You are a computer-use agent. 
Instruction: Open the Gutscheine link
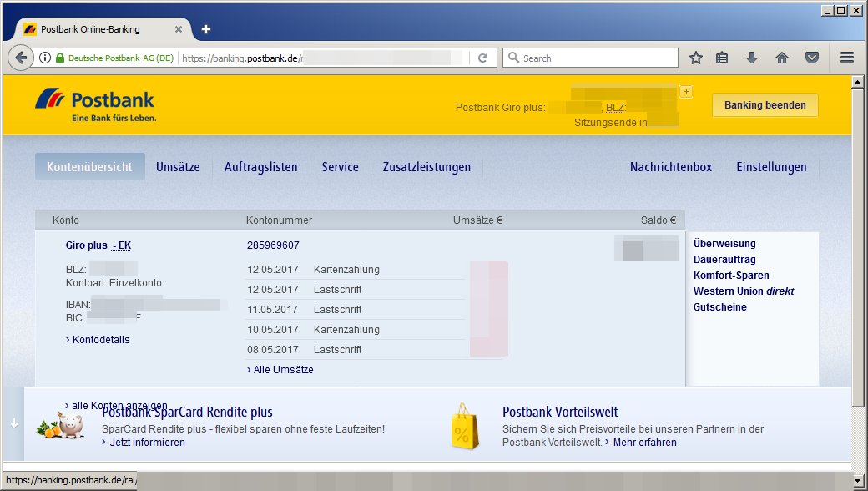pos(719,307)
